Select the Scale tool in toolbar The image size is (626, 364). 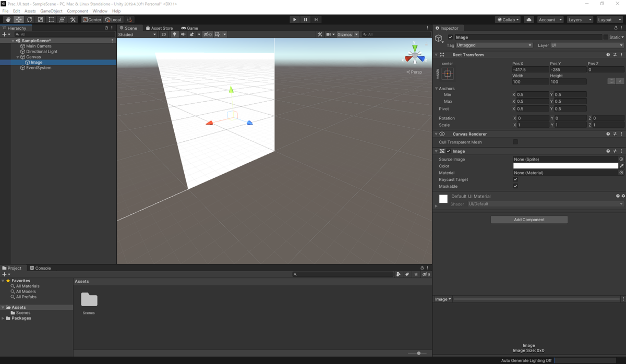[x=40, y=19]
